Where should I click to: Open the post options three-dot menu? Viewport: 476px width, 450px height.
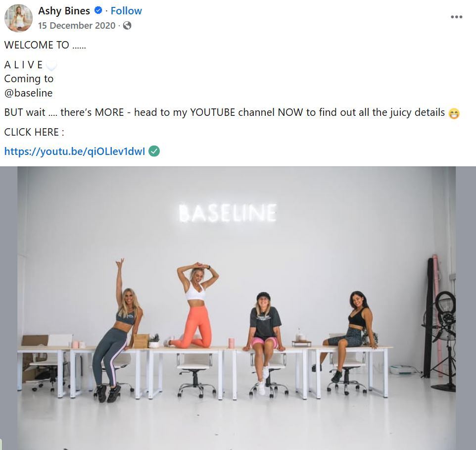coord(456,17)
